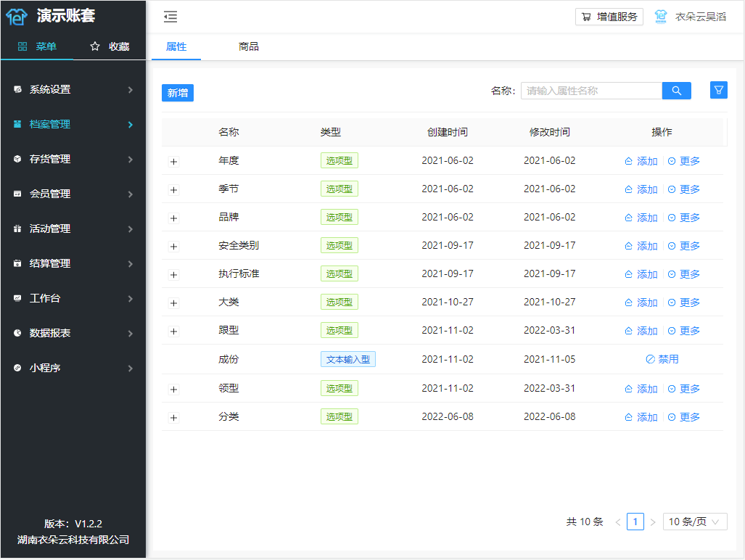Viewport: 745px width, 560px height.
Task: Expand the 大类 attribute row
Action: point(174,303)
